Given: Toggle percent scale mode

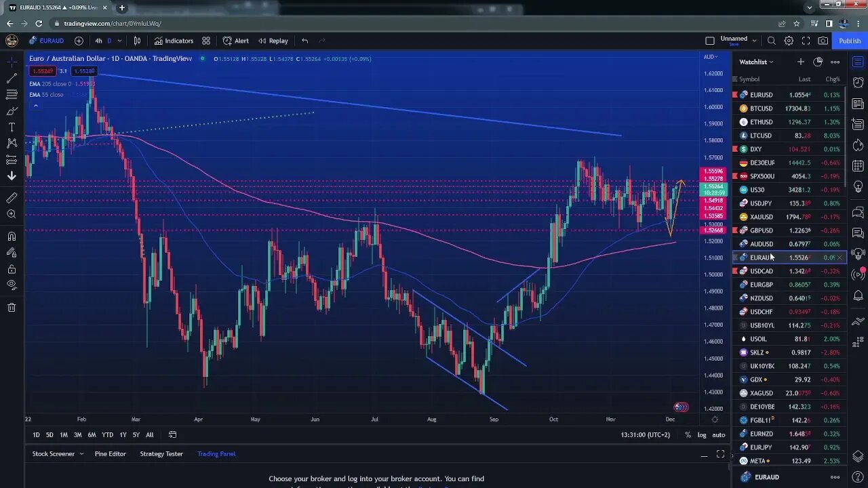Looking at the screenshot, I should point(688,434).
